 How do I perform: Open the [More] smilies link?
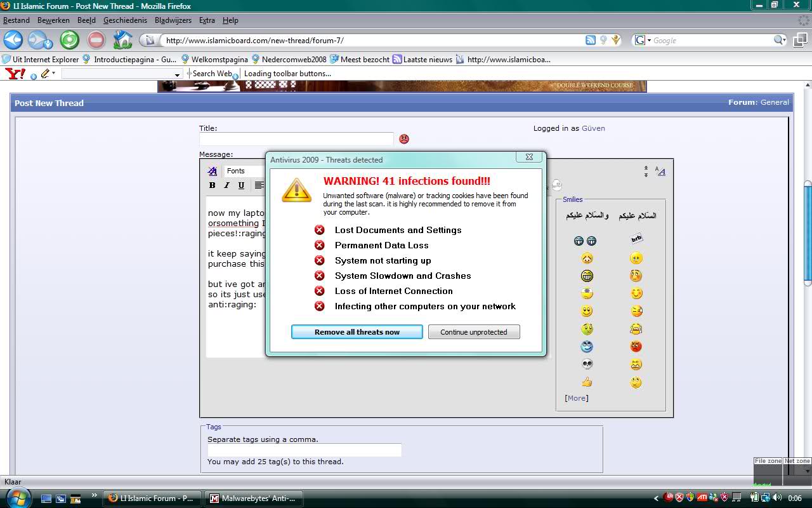click(x=577, y=398)
